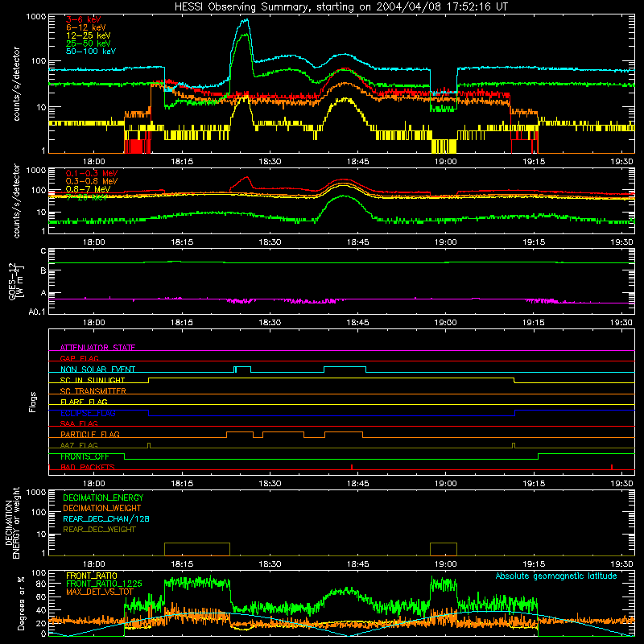Screen dimensions: 644x644
Task: Click the 18:15 tick under the Flags panel
Action: [182, 484]
